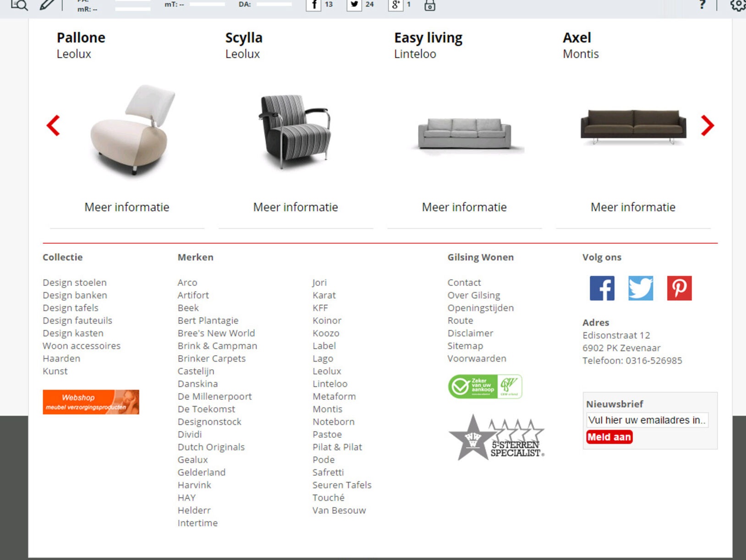Open the Gelderland brand link

coord(202,472)
